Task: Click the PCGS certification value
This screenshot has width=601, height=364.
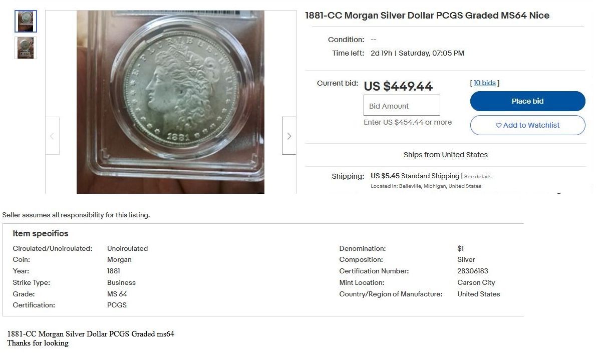Action: point(117,305)
